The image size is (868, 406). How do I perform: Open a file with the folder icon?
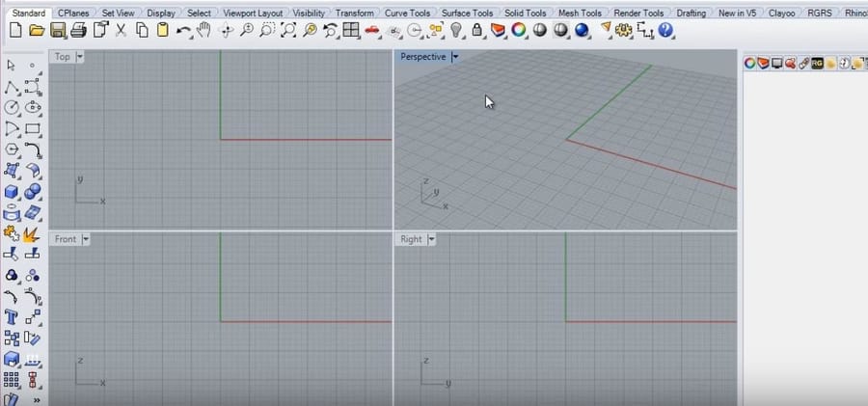[x=37, y=31]
